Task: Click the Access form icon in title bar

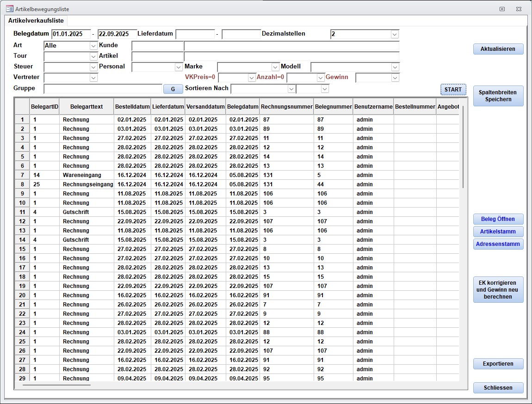Action: 9,9
